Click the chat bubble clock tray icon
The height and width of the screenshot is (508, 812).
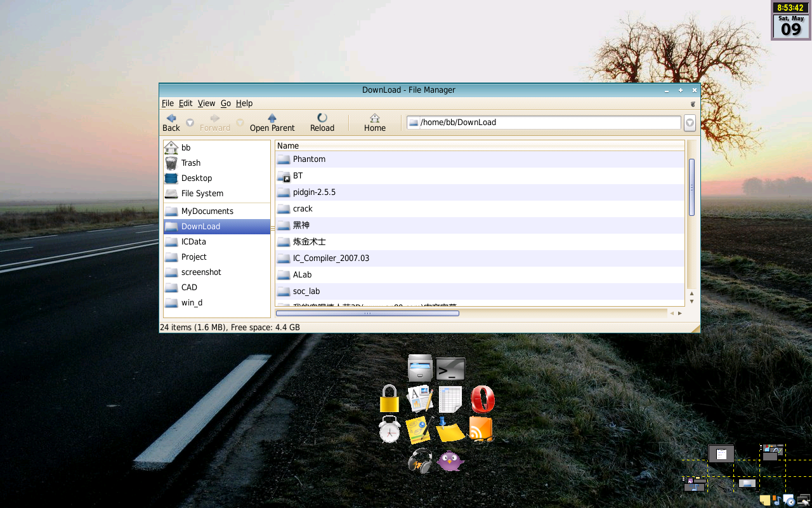[x=789, y=500]
